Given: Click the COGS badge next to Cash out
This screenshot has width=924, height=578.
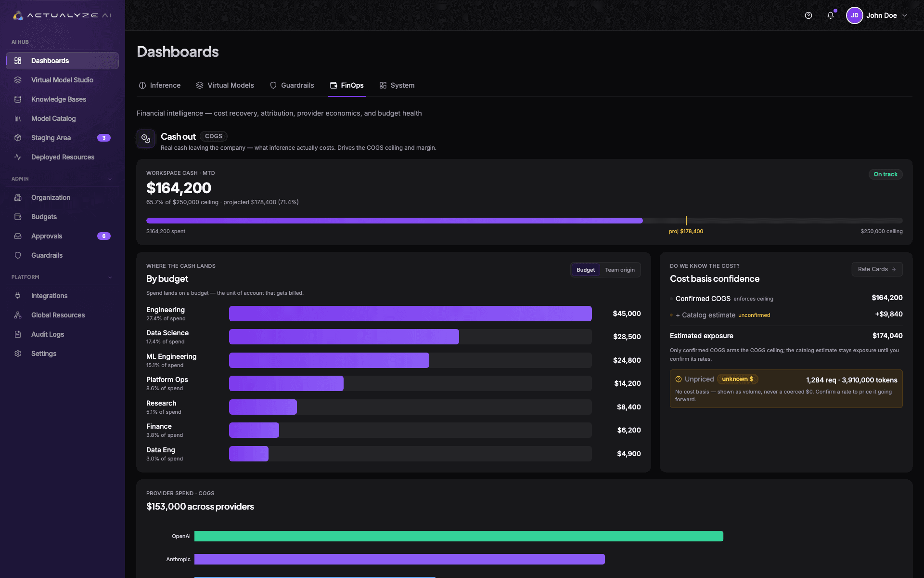Looking at the screenshot, I should click(214, 136).
